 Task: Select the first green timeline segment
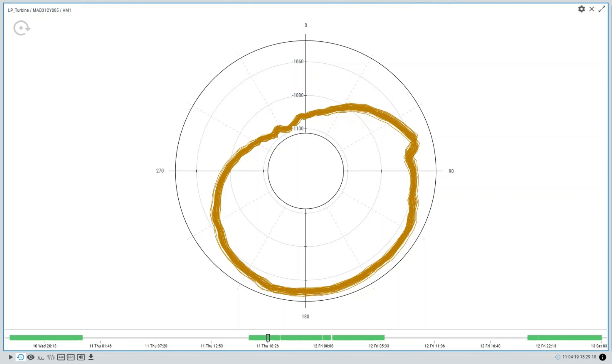46,337
